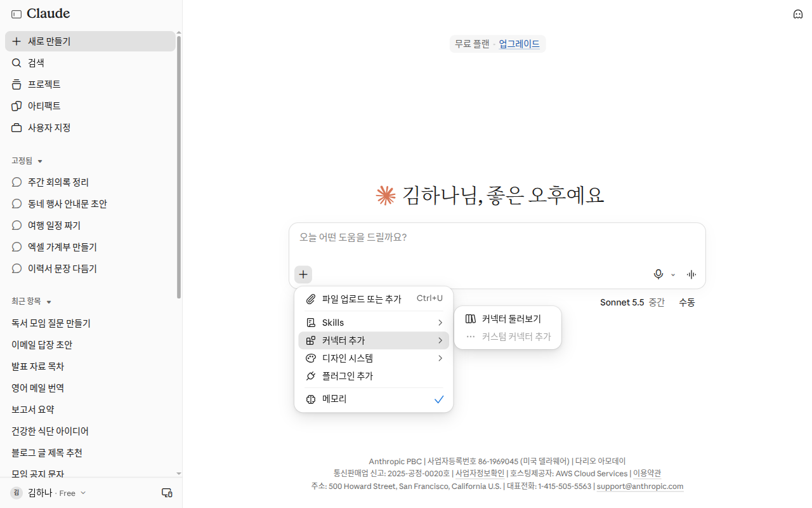This screenshot has height=508, width=812.
Task: Click the 디자인 시스템 palette icon
Action: (x=311, y=358)
